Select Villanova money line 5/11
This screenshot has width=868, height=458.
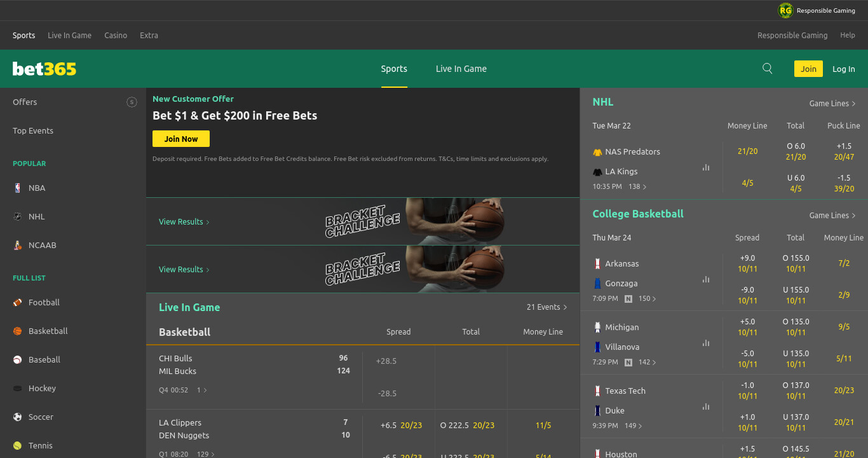click(844, 358)
